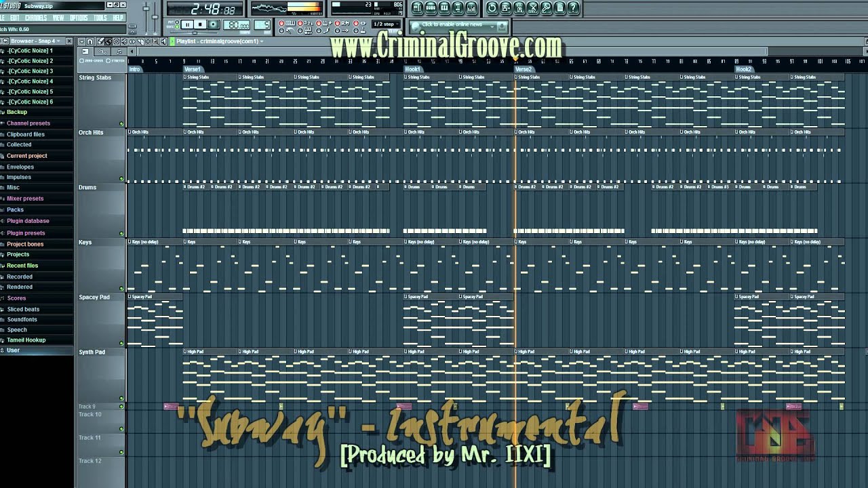Click the Pause transport button
The width and height of the screenshot is (868, 488).
[x=188, y=24]
